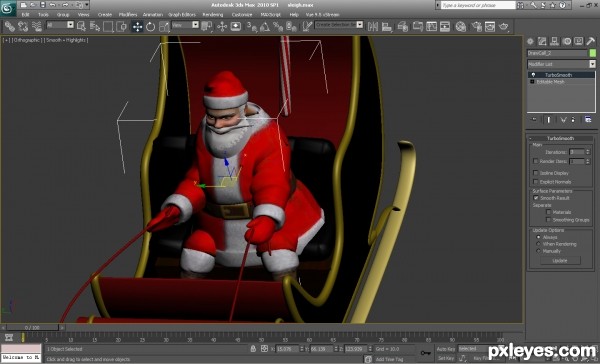
Task: Click the Configure Modifier Sets icon
Action: [588, 119]
